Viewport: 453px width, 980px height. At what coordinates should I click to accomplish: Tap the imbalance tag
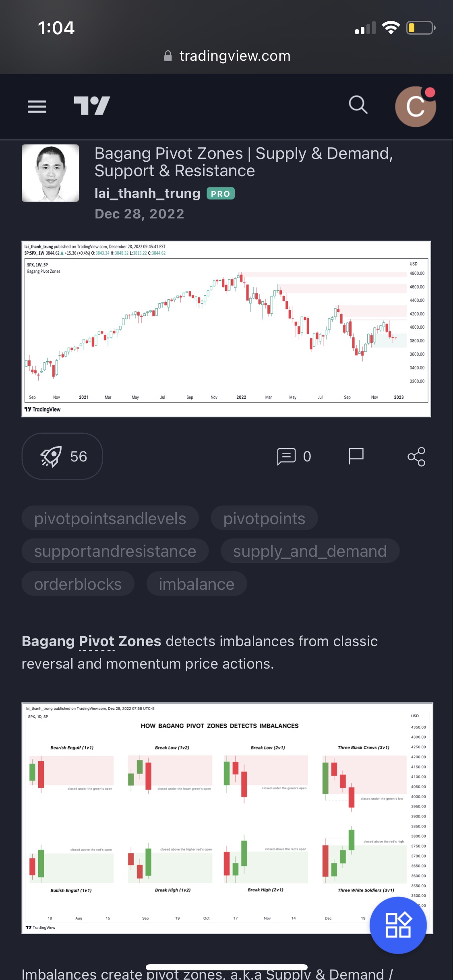point(197,584)
